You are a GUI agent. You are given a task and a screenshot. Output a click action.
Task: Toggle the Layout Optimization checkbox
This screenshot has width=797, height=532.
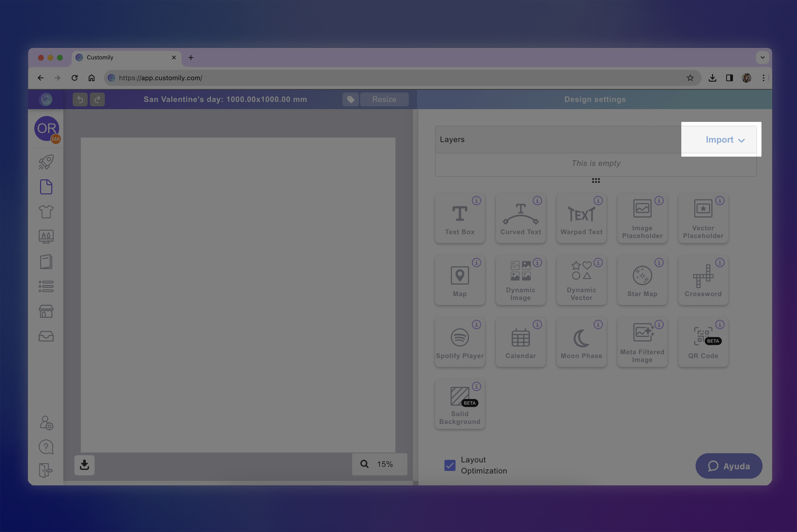(450, 465)
